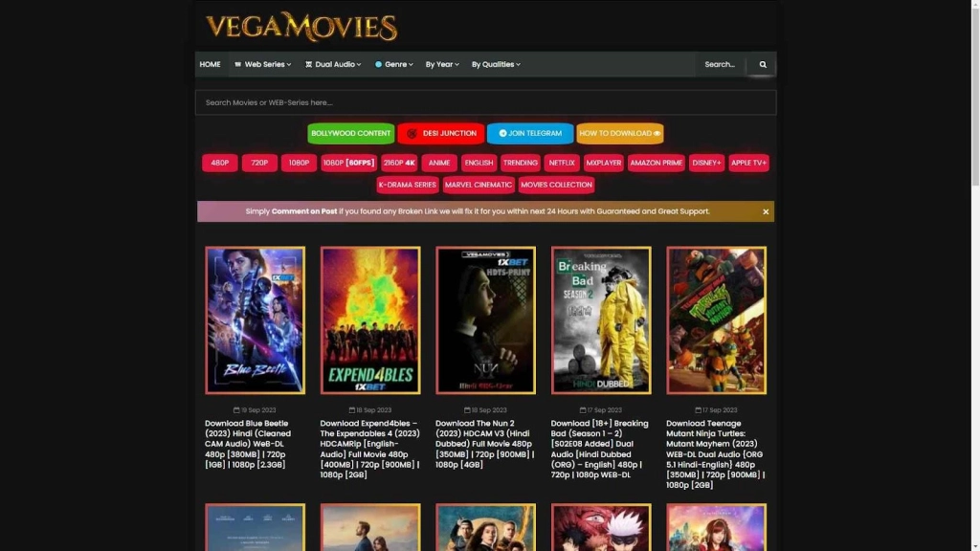The width and height of the screenshot is (980, 551).
Task: Dismiss the broken link notice bar
Action: [766, 210]
